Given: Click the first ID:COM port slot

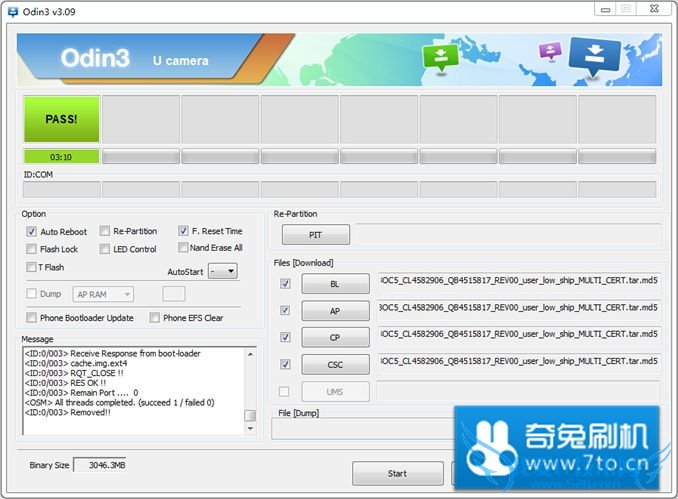Looking at the screenshot, I should [61, 189].
